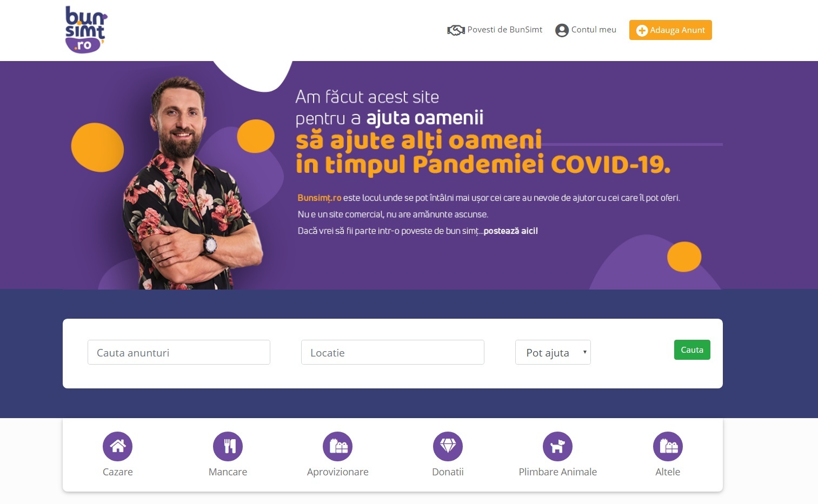The height and width of the screenshot is (504, 818).
Task: Click the green Cauta button
Action: pyautogui.click(x=692, y=350)
